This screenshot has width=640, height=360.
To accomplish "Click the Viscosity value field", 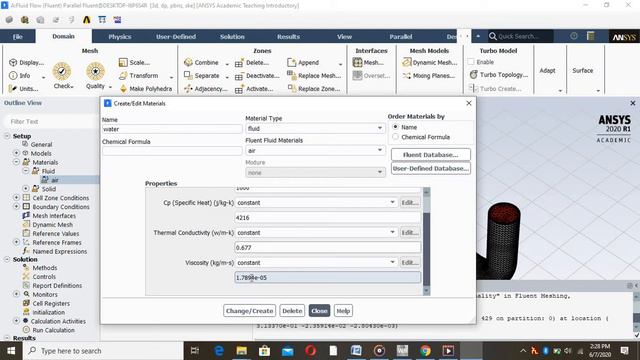I will pyautogui.click(x=328, y=278).
